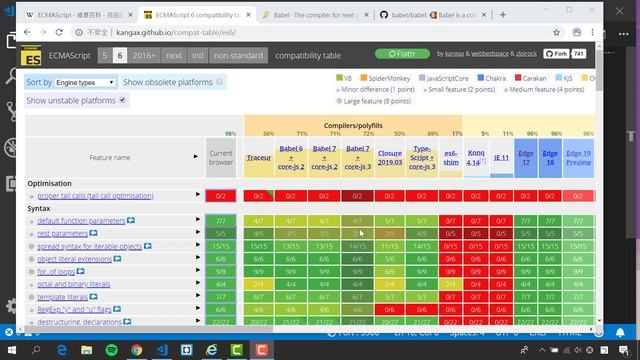This screenshot has height=360, width=640.
Task: Expand the Feature name column arrow
Action: pos(196,156)
